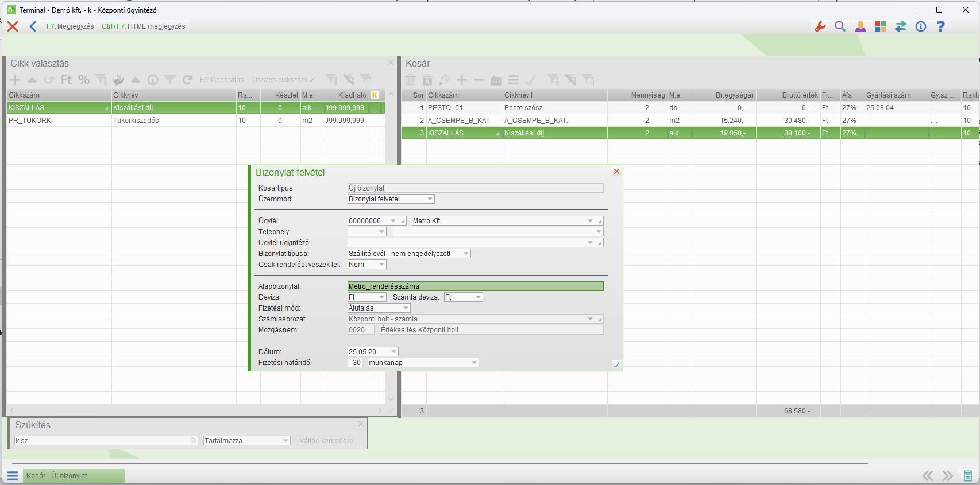Click F7: Megjegyzés menu item
Screen dimensions: 980x485
tap(70, 26)
